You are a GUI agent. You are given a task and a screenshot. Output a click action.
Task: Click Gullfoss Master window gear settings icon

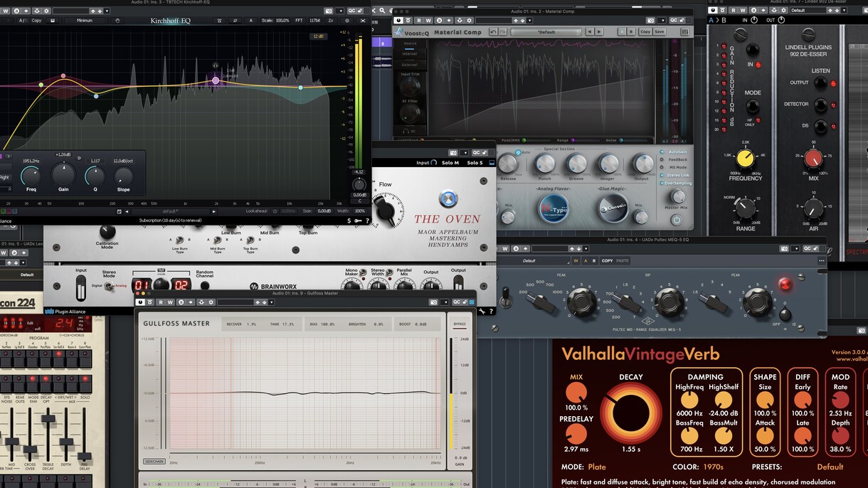point(211,302)
